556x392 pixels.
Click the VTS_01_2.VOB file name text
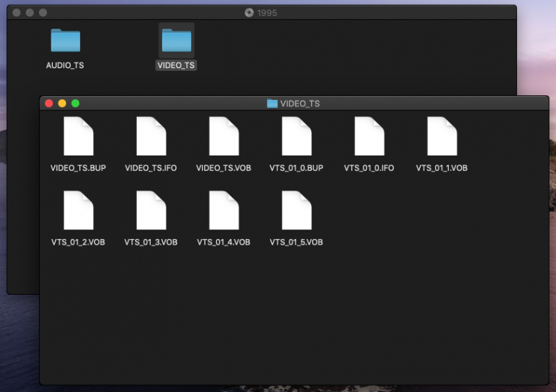[x=78, y=242]
